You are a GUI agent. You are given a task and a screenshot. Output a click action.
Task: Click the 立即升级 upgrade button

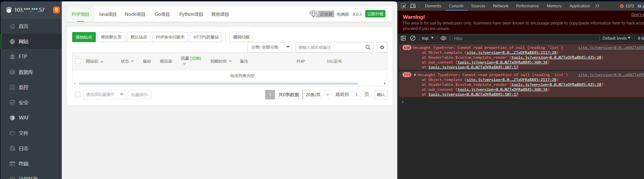(x=375, y=14)
